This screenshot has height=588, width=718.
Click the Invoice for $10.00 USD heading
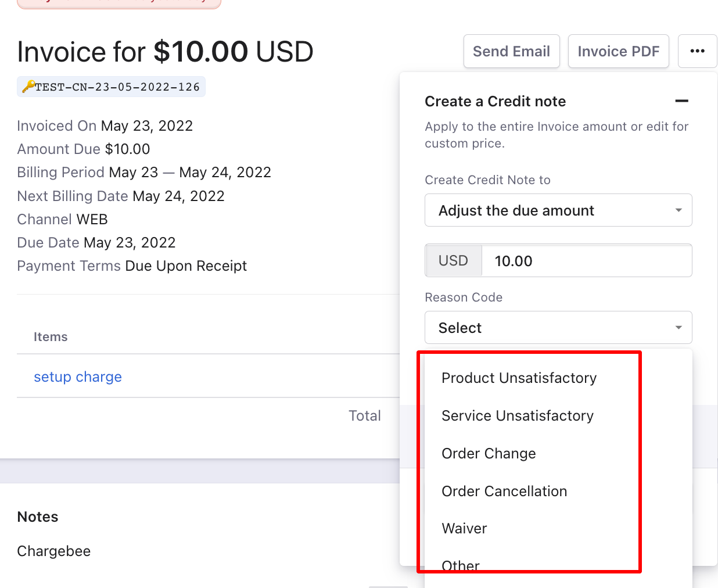(165, 52)
